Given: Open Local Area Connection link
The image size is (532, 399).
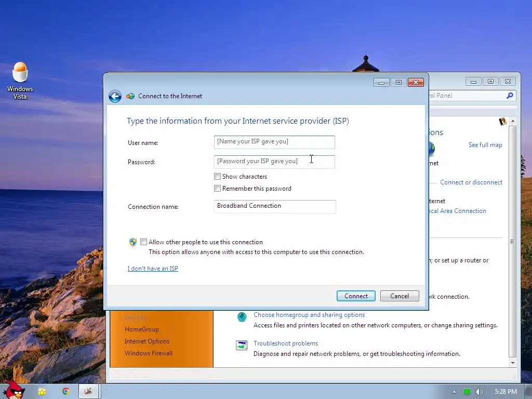Looking at the screenshot, I should [458, 211].
